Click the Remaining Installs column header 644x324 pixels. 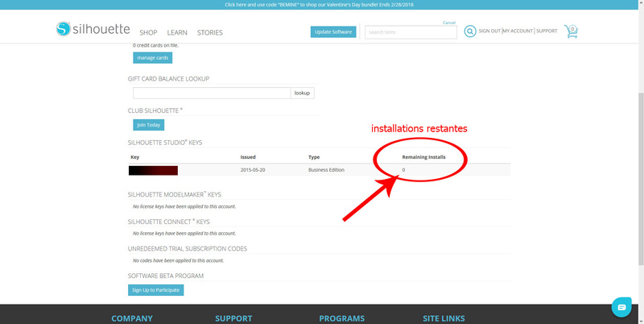[423, 157]
